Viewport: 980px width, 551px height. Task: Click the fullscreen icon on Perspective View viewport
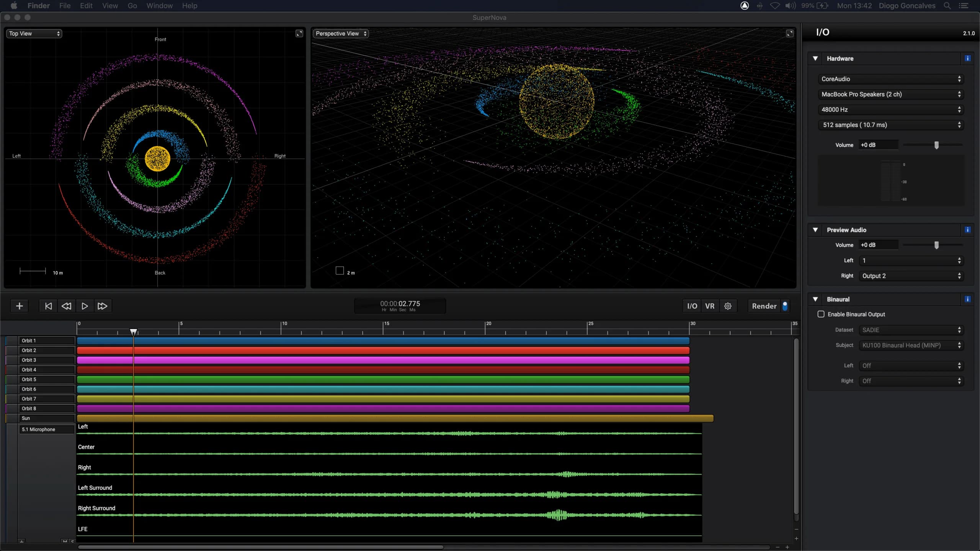[x=790, y=33]
